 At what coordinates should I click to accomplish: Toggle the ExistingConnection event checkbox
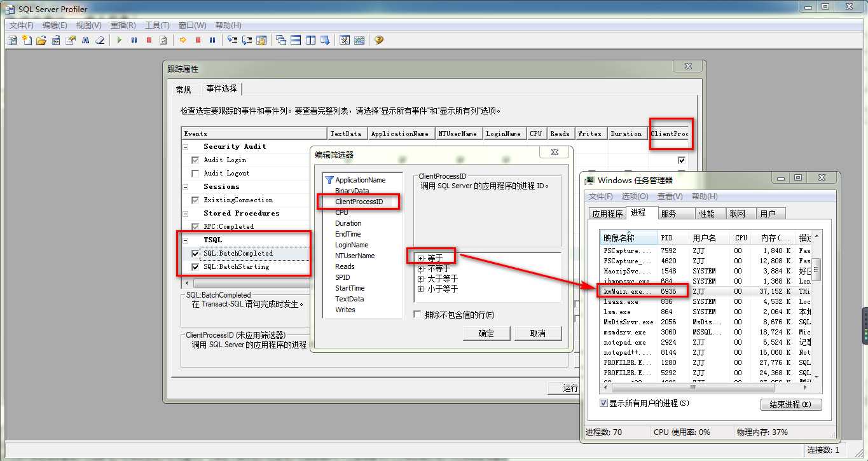pos(195,200)
